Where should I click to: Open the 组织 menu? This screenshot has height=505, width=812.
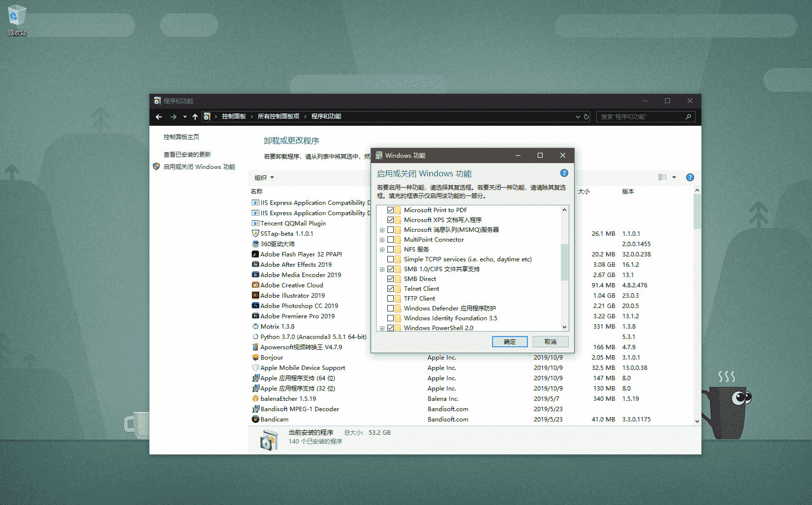(x=263, y=177)
